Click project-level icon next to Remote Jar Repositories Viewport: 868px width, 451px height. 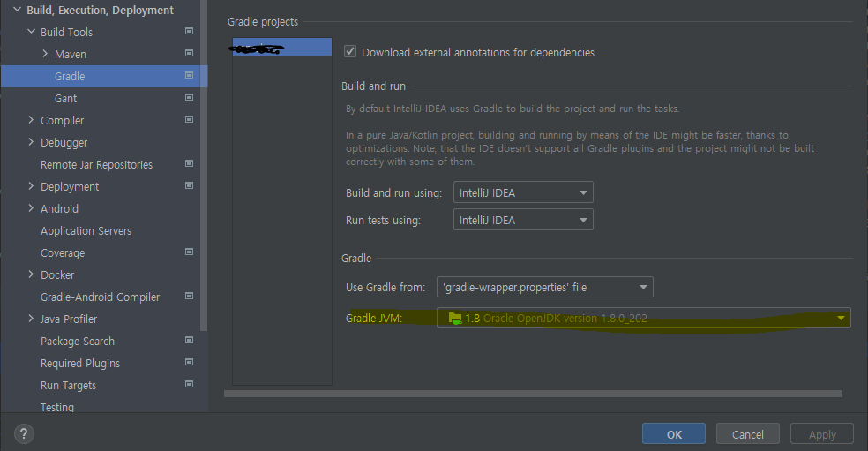189,164
